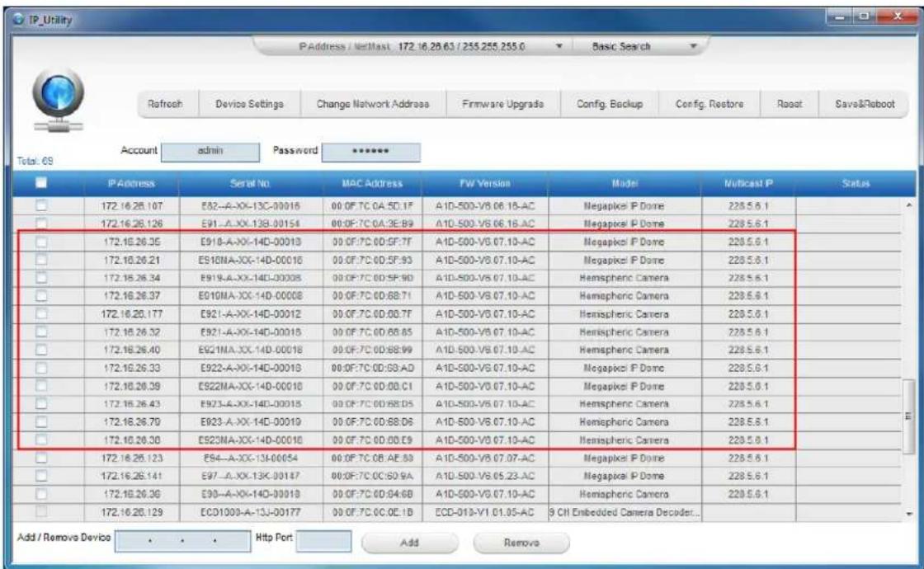Check the box for 172.16.26.40
924x569 pixels.
(41, 350)
